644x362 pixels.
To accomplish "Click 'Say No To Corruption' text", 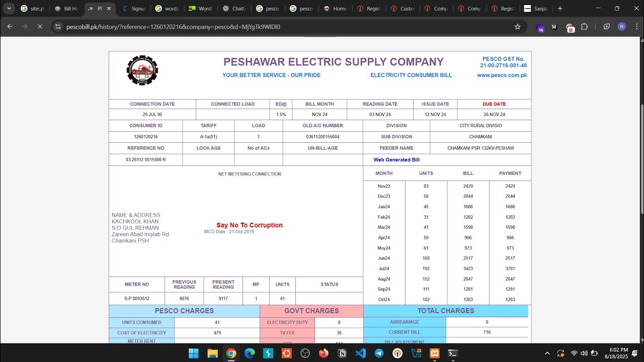I will [x=250, y=225].
